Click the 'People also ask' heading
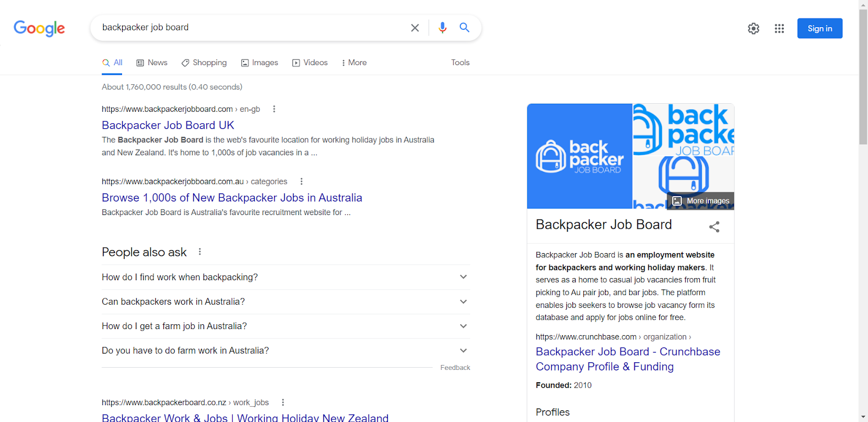This screenshot has width=868, height=422. pos(144,252)
